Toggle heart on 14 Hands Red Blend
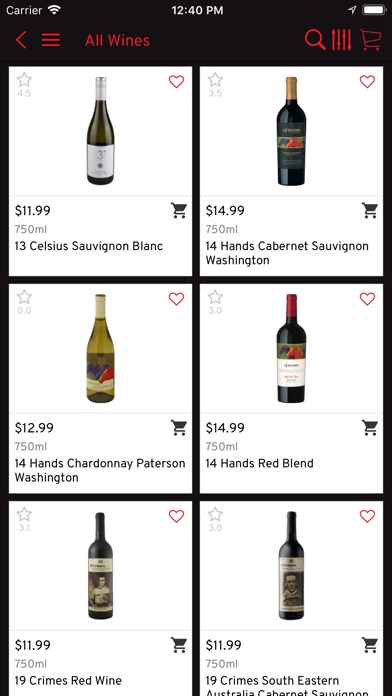 tap(367, 299)
